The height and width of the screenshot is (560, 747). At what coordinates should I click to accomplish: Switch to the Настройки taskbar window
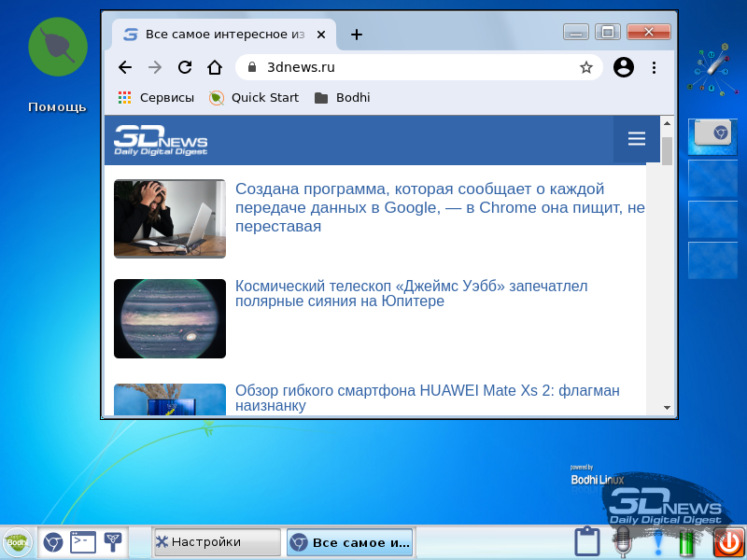point(216,541)
